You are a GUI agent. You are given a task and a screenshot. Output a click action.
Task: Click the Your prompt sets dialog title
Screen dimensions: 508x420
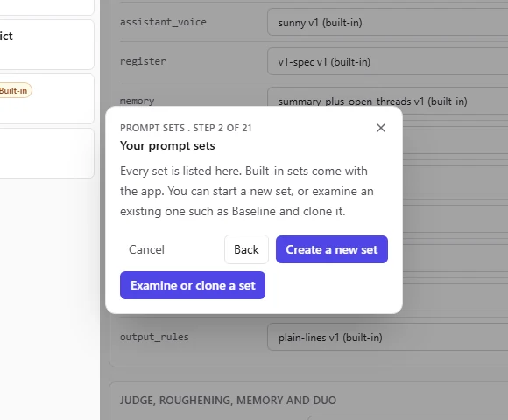tap(167, 145)
